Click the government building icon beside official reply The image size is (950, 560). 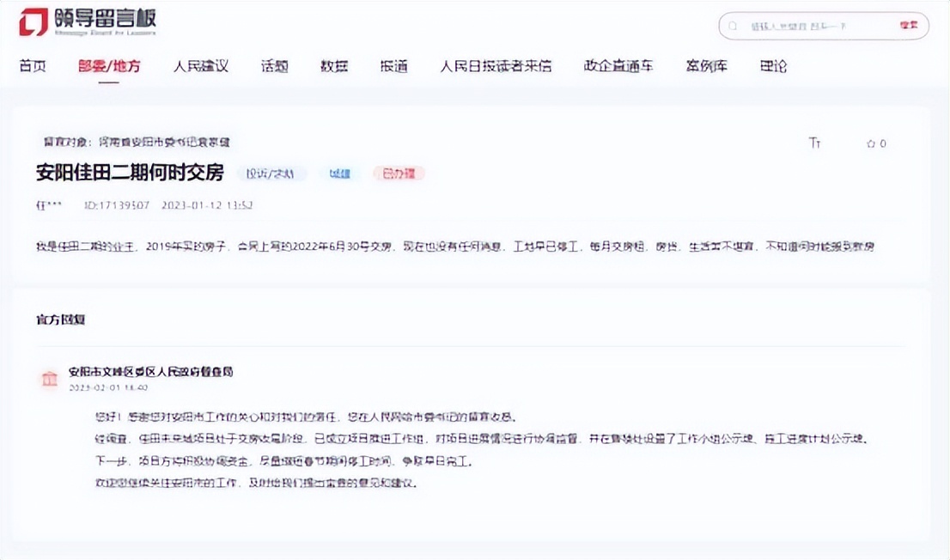pyautogui.click(x=49, y=378)
